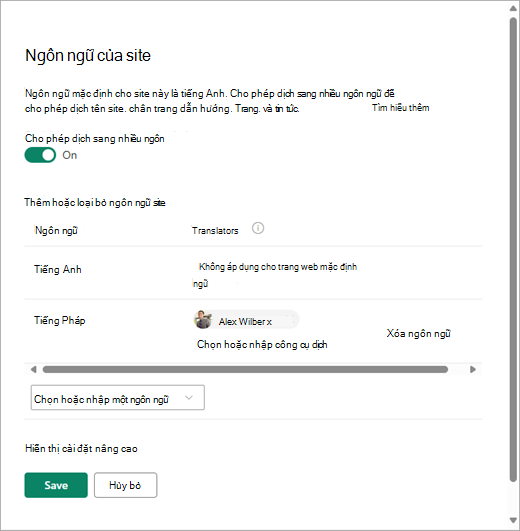Click the vertical scrollbar down arrow
The height and width of the screenshot is (531, 520).
(x=513, y=521)
